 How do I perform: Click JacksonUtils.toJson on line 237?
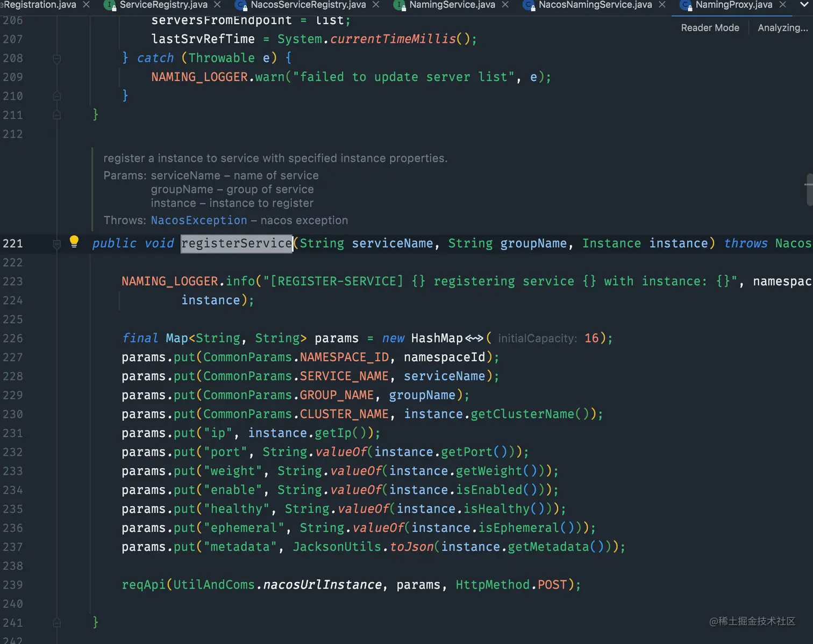[x=363, y=547]
